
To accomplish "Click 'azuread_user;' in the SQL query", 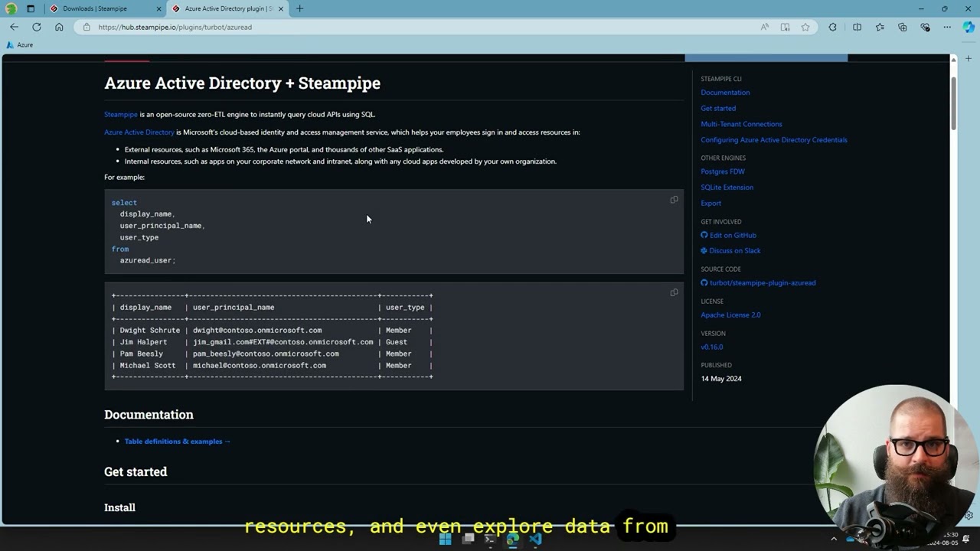I will tap(148, 260).
